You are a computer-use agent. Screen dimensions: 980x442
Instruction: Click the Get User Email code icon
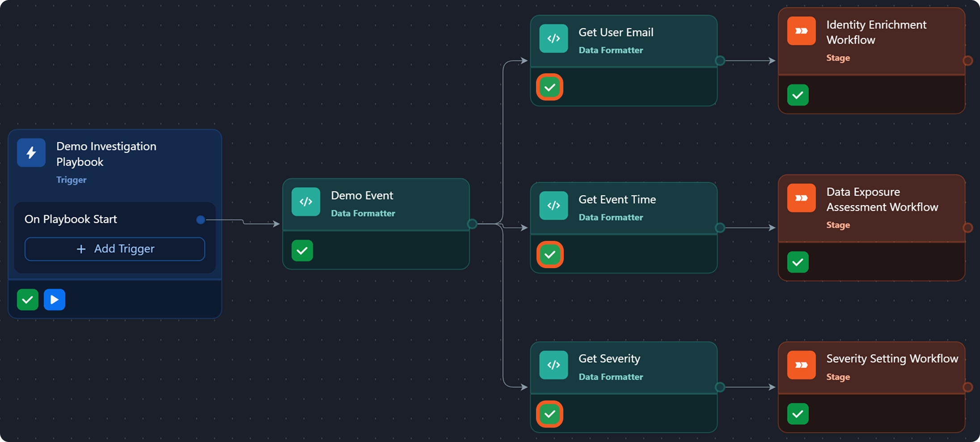tap(553, 39)
